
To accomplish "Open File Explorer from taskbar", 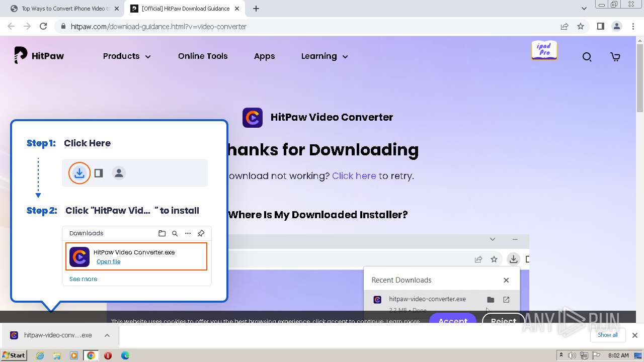I will [x=57, y=355].
